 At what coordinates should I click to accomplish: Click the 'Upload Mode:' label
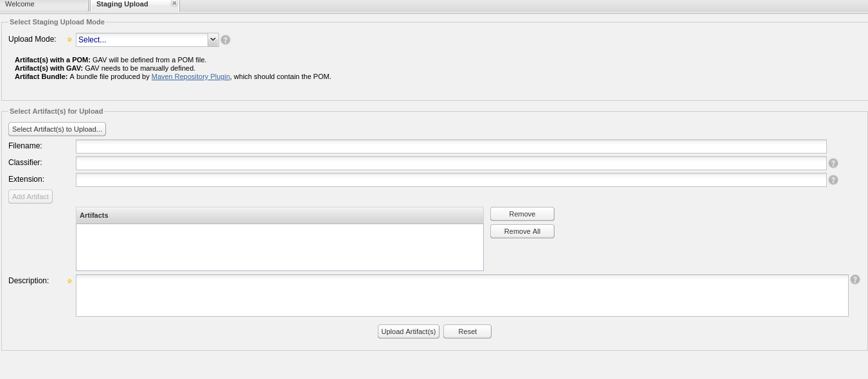(32, 39)
